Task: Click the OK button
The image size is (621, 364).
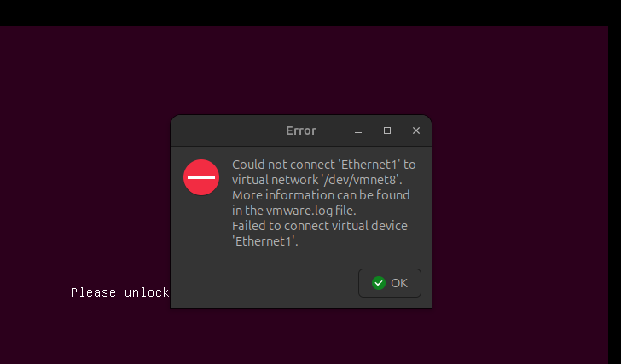Action: pyautogui.click(x=390, y=283)
